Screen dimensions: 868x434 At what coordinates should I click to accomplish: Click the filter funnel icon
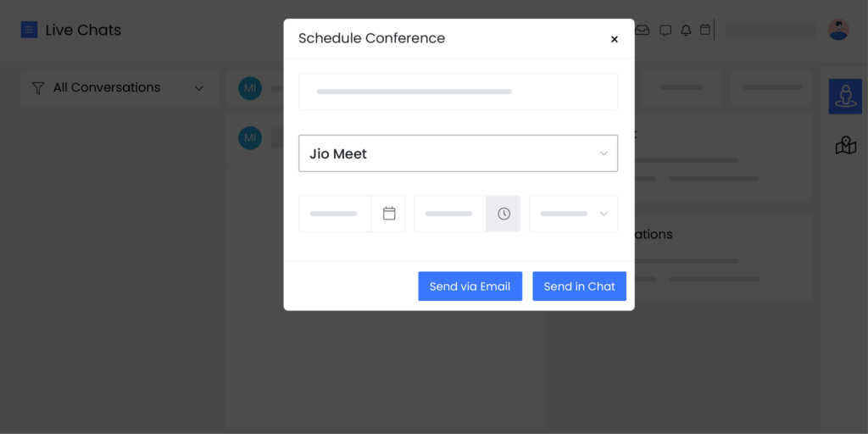37,88
